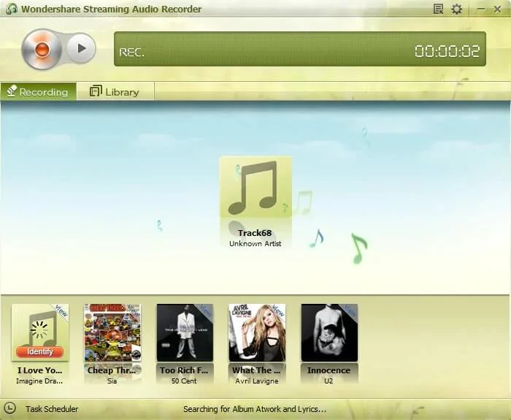Switch to the Library tab
This screenshot has height=420, width=511.
(x=115, y=91)
